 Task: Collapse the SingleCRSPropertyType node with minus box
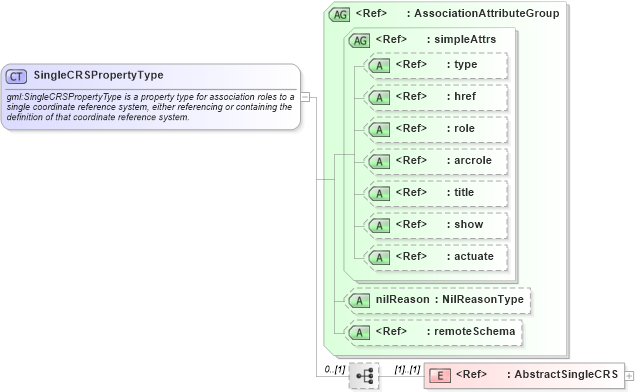coord(305,97)
